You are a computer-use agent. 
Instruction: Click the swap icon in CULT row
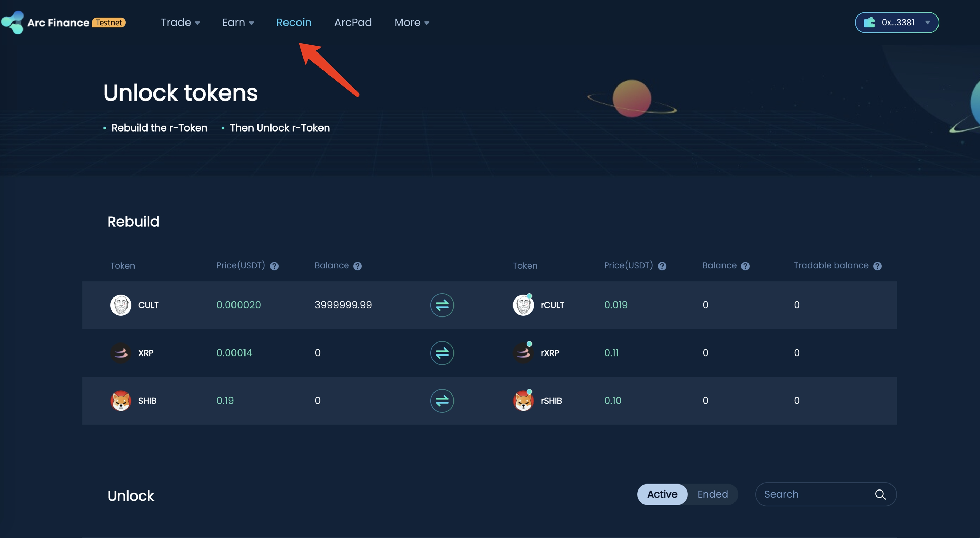(442, 305)
